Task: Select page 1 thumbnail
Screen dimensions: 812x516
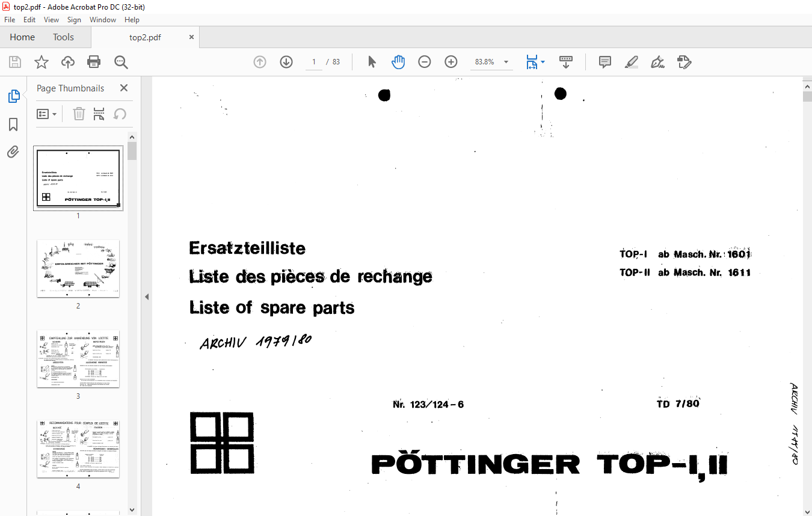Action: 78,178
